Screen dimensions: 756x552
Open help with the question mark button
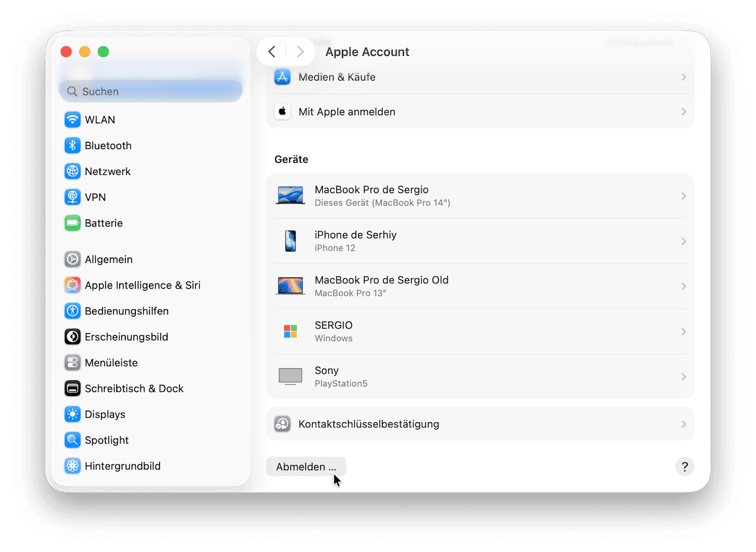coord(685,467)
